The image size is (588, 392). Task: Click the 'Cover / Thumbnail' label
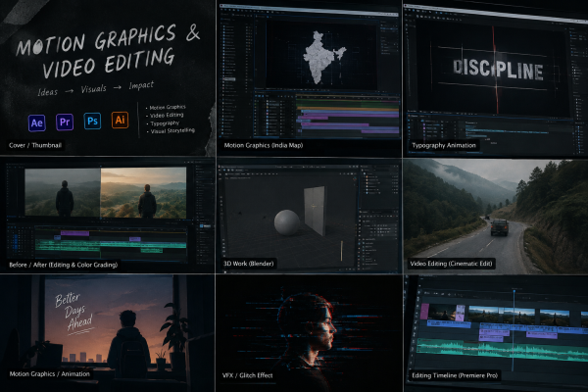tap(35, 145)
